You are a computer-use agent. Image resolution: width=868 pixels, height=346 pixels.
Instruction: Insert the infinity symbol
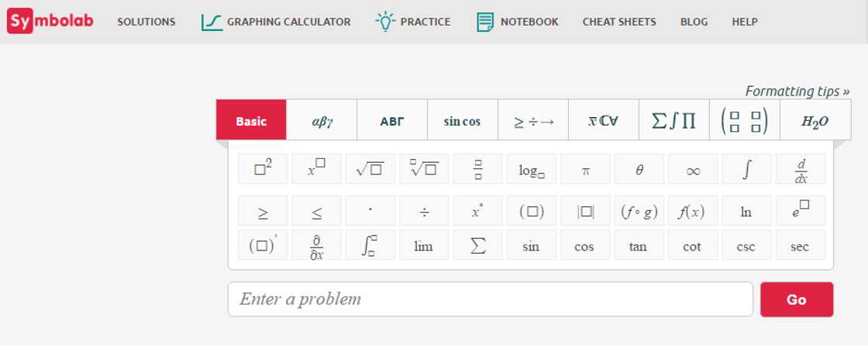tap(693, 169)
